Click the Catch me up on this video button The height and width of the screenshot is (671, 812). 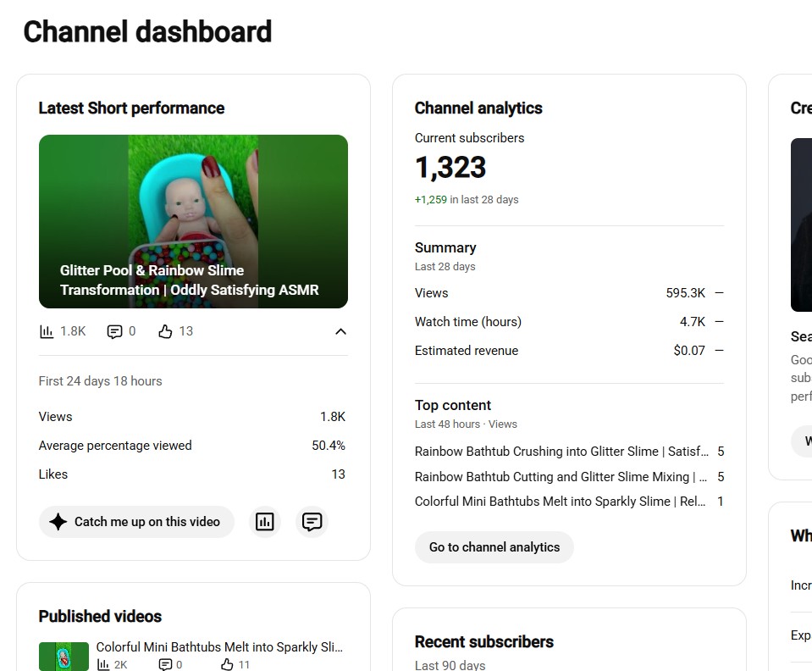136,522
